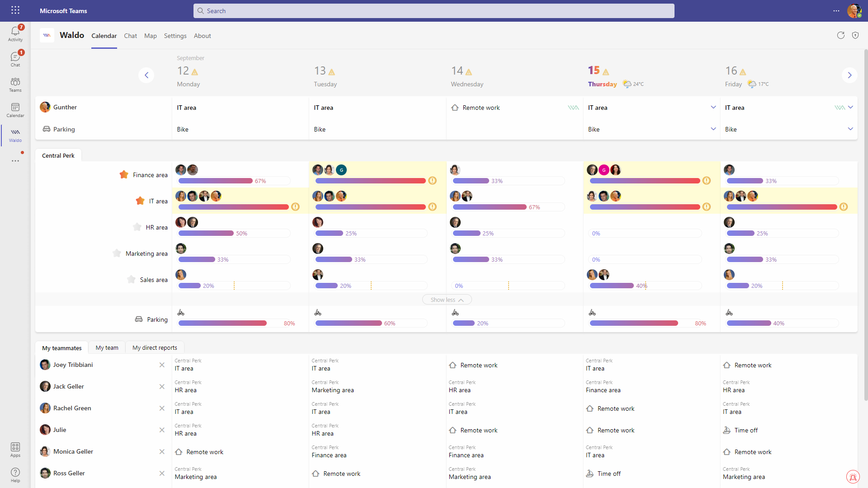Screen dimensions: 868x488
Task: Collapse areas with the Show less button
Action: coord(447,299)
